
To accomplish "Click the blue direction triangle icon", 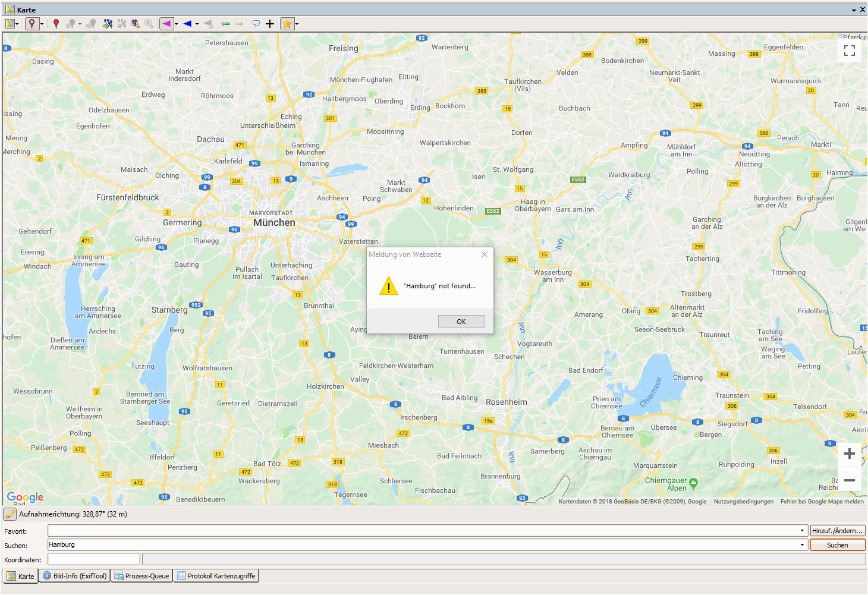I will coord(187,24).
